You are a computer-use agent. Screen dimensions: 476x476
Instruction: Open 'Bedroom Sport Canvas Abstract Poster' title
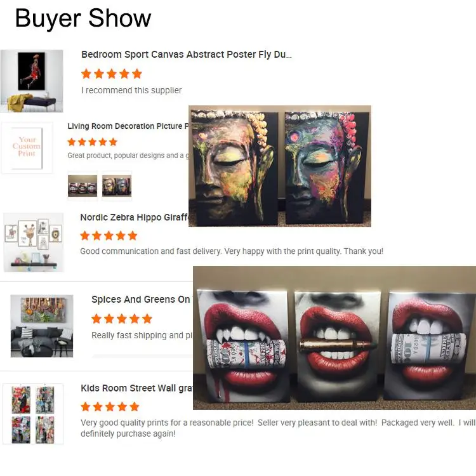coord(187,55)
